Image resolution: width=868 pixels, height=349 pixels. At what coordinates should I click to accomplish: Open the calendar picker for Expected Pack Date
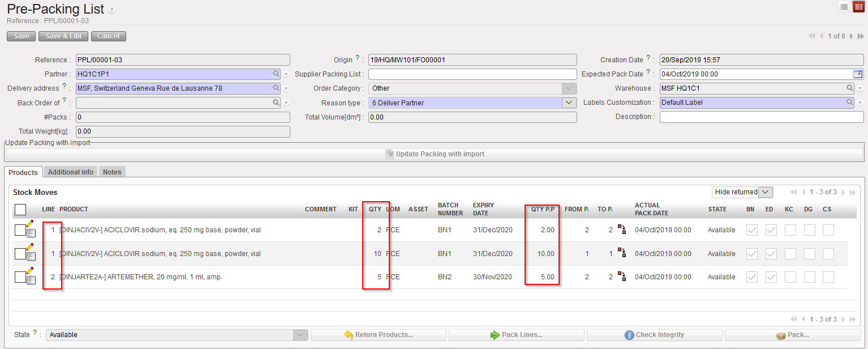858,74
